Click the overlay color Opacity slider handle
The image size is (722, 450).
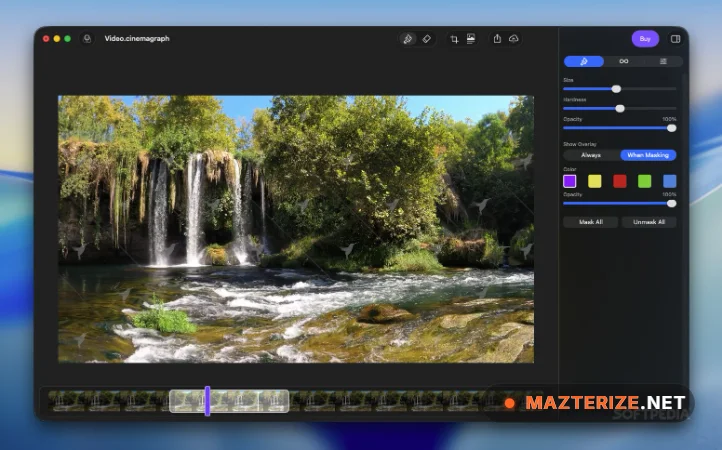click(671, 204)
